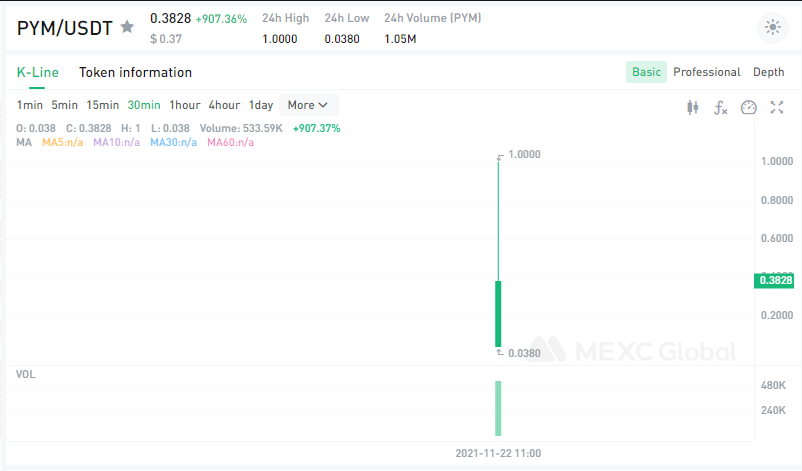Click the green candlestick body
Viewport: 802px width, 471px height.
coord(498,313)
